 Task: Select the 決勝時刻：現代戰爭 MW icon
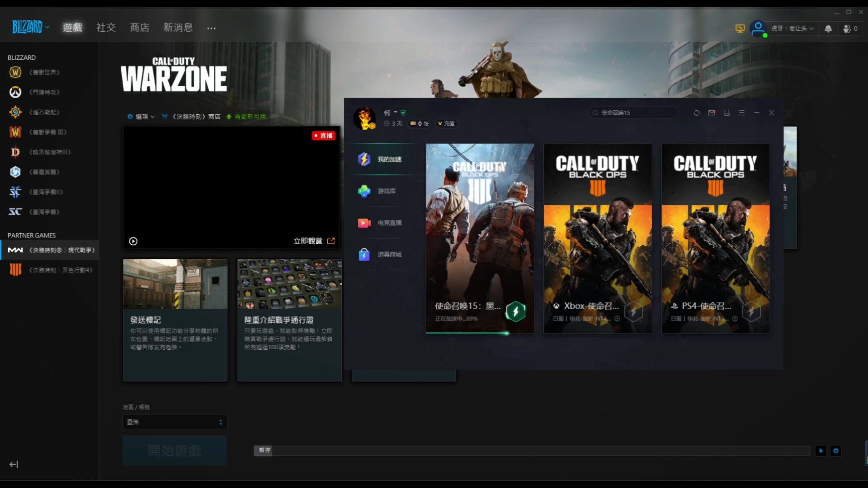pos(15,250)
